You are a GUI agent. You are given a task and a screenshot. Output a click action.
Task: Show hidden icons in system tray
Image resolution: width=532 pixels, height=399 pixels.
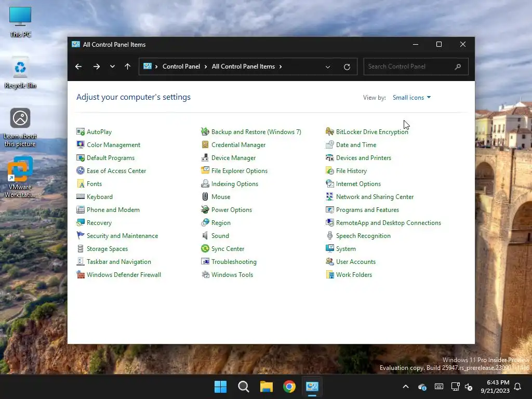[x=405, y=387]
